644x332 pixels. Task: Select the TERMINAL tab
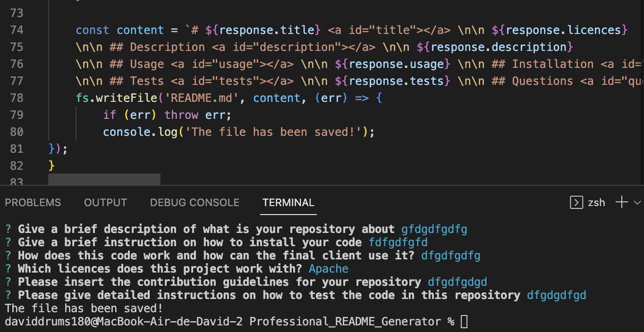pyautogui.click(x=288, y=202)
